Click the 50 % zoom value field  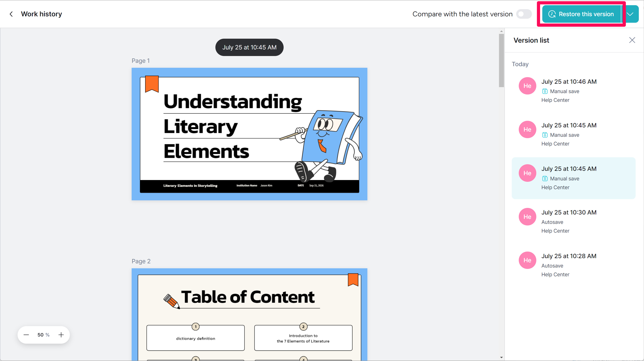click(43, 335)
